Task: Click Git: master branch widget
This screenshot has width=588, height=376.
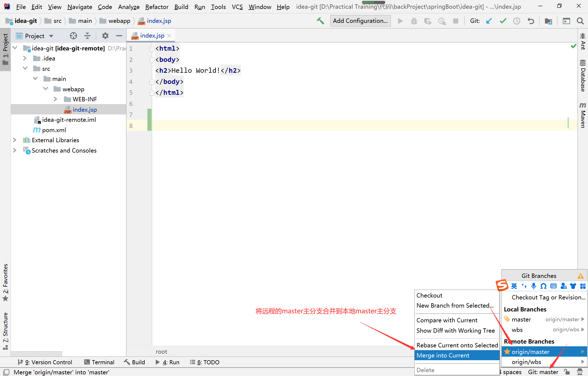Action: point(543,372)
